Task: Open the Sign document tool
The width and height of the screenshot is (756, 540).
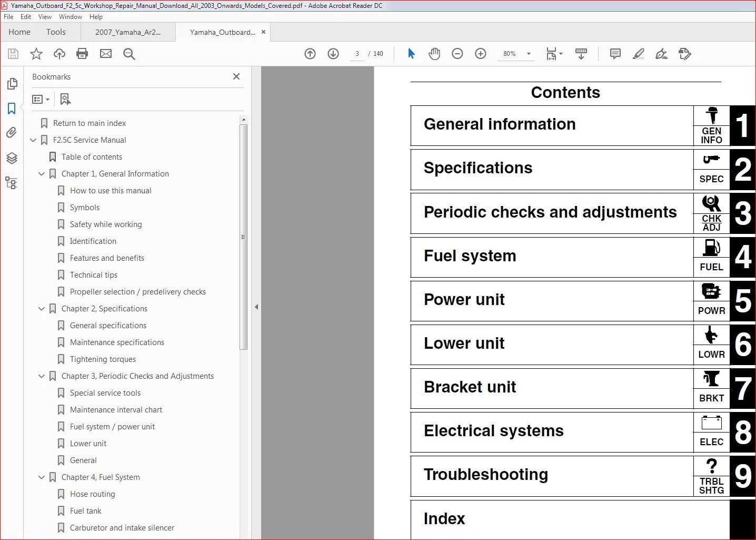Action: point(662,54)
